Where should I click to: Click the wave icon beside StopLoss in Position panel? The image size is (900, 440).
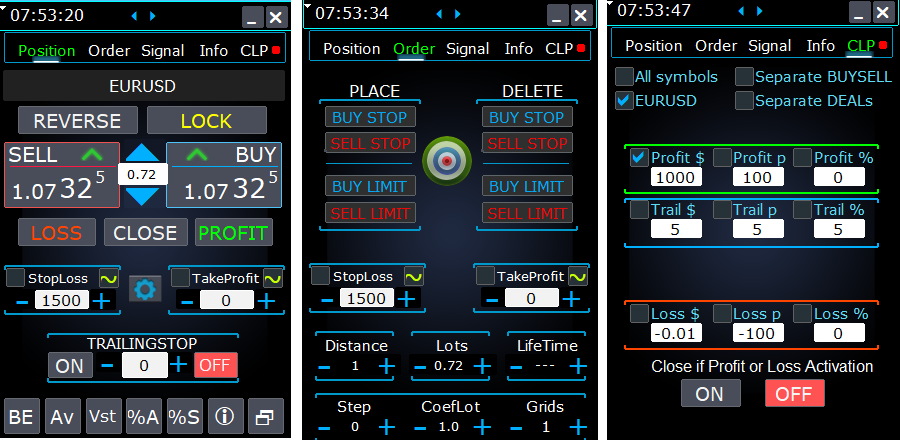coord(108,279)
